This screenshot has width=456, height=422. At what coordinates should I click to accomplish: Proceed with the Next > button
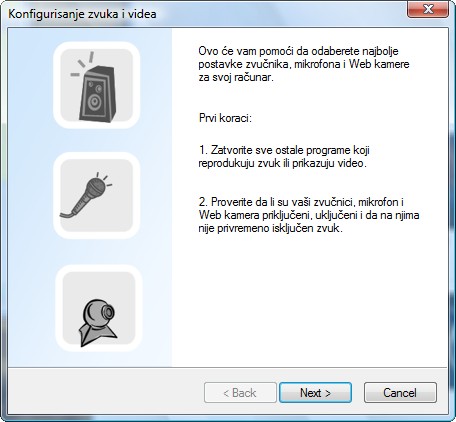tap(315, 393)
